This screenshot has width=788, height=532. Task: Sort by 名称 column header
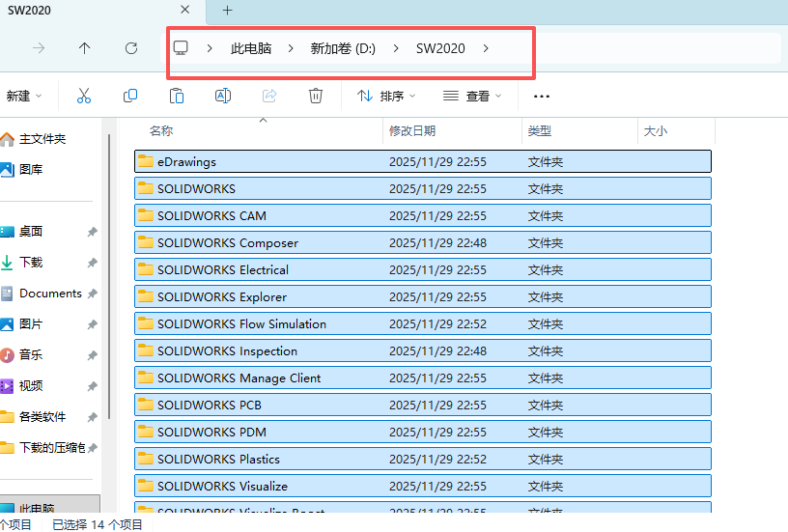click(161, 131)
